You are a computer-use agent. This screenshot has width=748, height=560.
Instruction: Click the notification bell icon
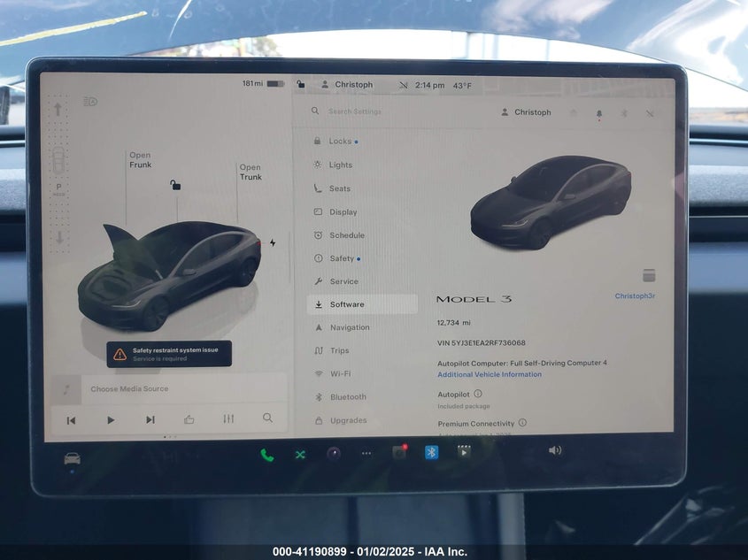tap(598, 113)
